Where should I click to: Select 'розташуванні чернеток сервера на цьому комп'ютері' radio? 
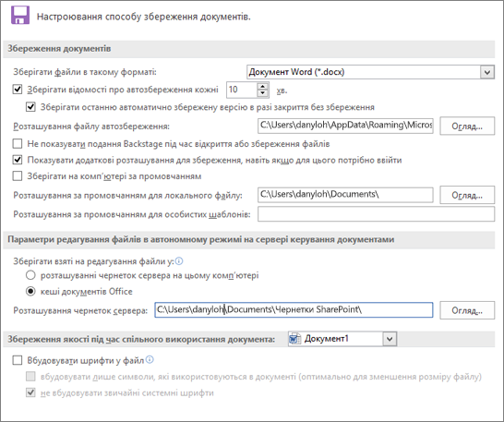tap(30, 275)
